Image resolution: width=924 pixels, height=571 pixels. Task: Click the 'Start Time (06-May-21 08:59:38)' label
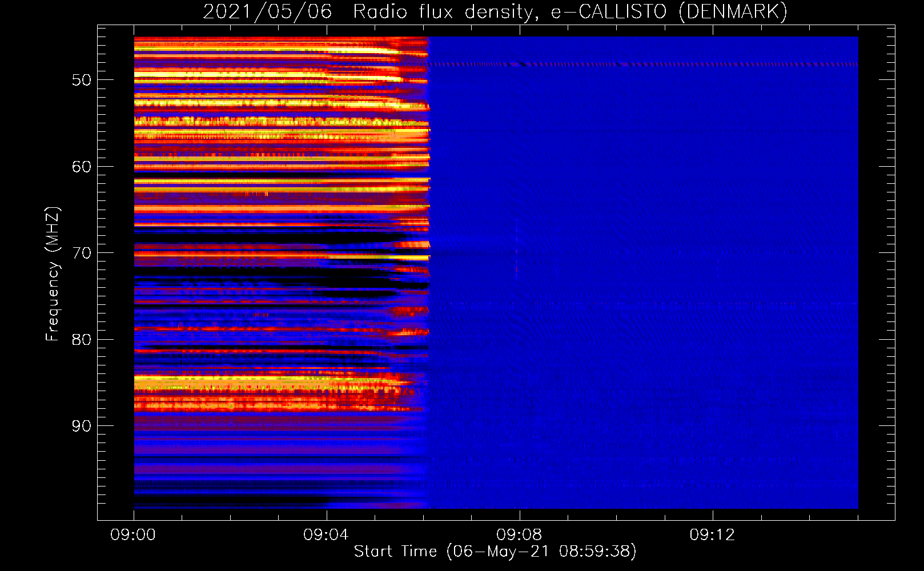(x=495, y=552)
